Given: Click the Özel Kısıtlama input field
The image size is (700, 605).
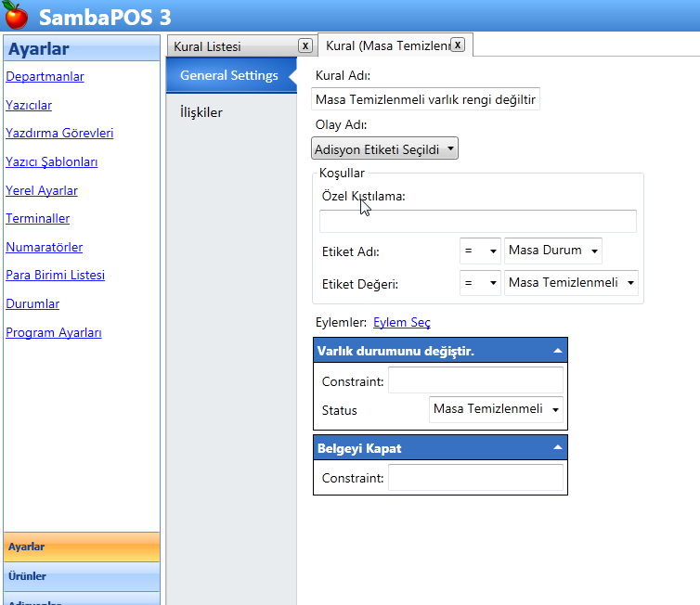Looking at the screenshot, I should tap(477, 221).
